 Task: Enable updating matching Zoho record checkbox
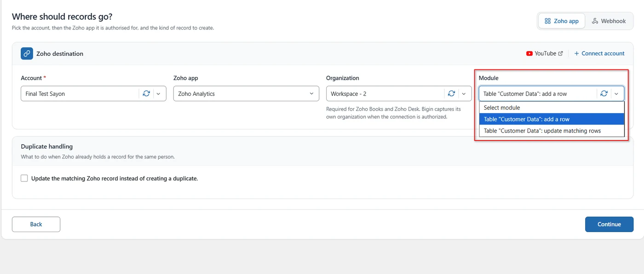point(24,178)
